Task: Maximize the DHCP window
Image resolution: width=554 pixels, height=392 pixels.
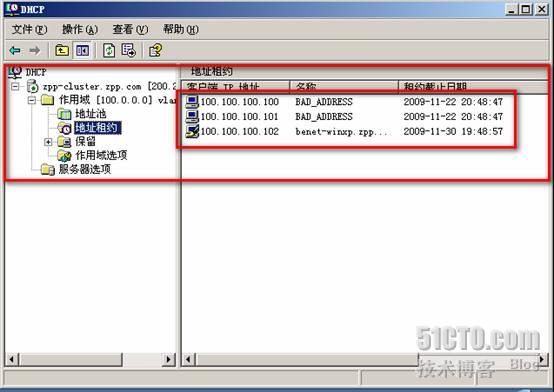Action: [525, 9]
